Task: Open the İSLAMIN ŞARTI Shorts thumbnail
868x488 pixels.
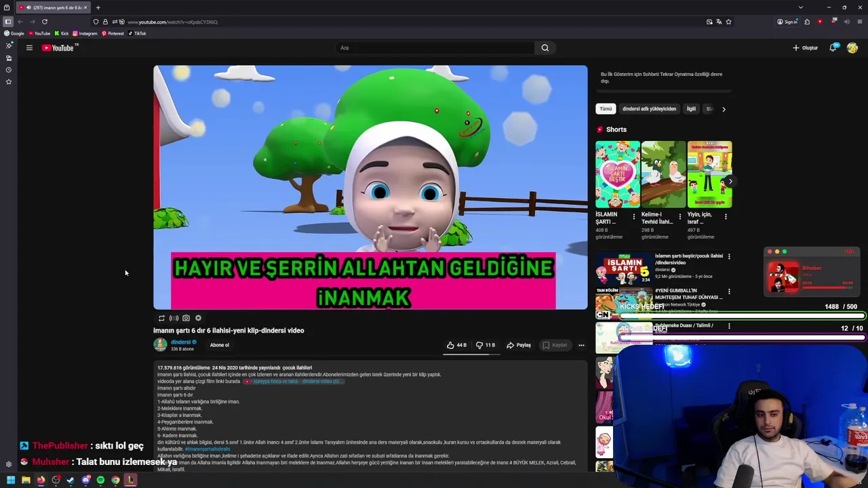Action: tap(618, 174)
